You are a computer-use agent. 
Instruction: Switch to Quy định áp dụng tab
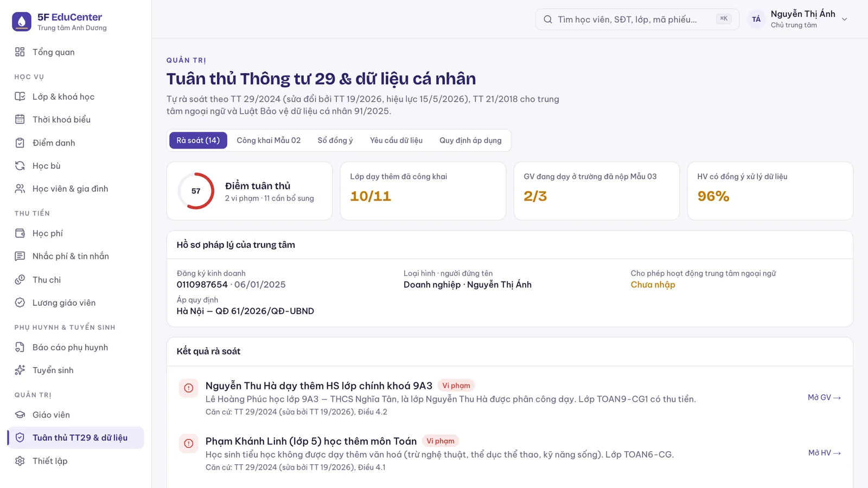click(470, 140)
